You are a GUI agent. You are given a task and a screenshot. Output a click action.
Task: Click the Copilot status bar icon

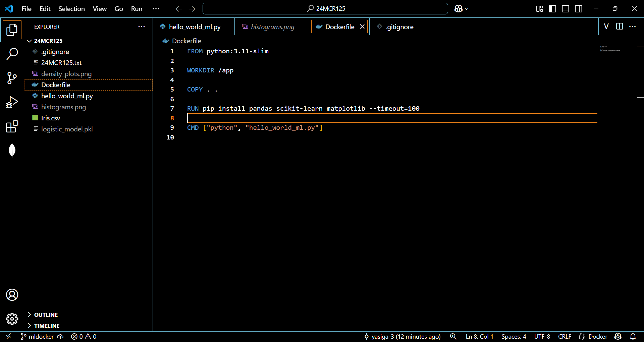coord(618,336)
